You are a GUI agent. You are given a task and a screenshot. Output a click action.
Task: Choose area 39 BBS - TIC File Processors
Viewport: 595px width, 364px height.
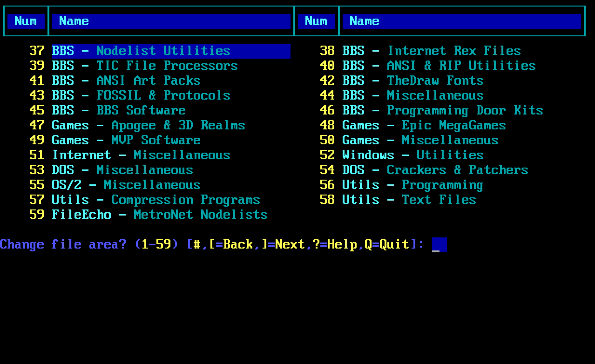(x=134, y=66)
